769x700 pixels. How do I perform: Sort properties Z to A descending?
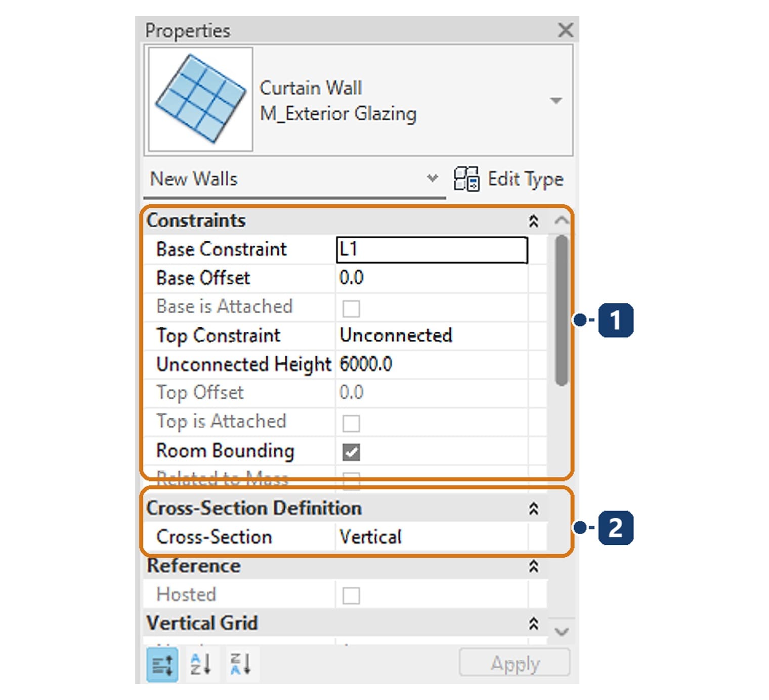pyautogui.click(x=240, y=664)
